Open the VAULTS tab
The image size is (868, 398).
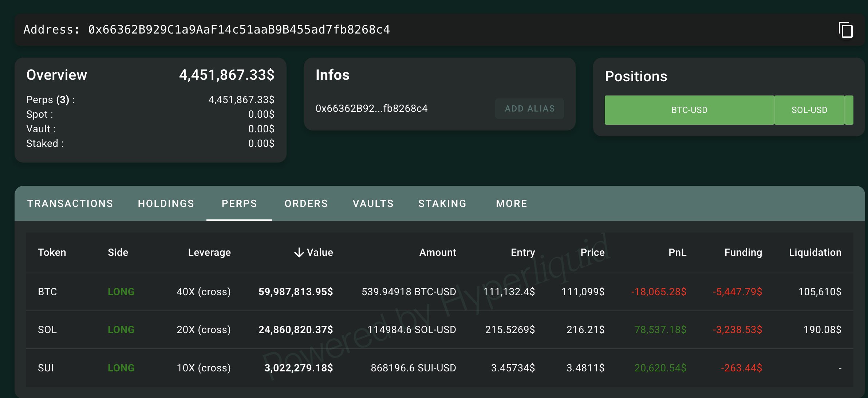(x=373, y=203)
